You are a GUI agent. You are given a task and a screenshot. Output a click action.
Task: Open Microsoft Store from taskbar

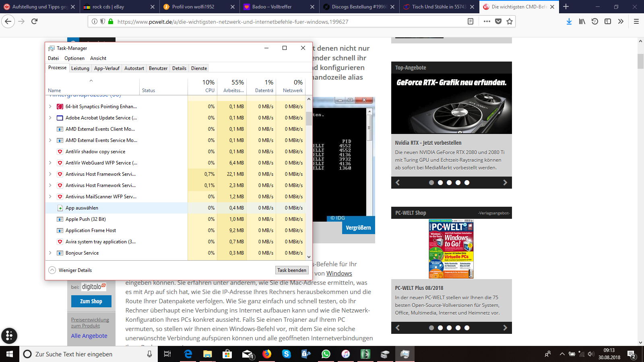pyautogui.click(x=227, y=354)
